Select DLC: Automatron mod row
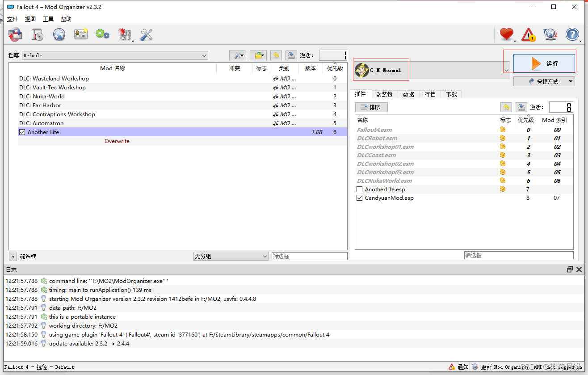The width and height of the screenshot is (588, 375). [182, 123]
